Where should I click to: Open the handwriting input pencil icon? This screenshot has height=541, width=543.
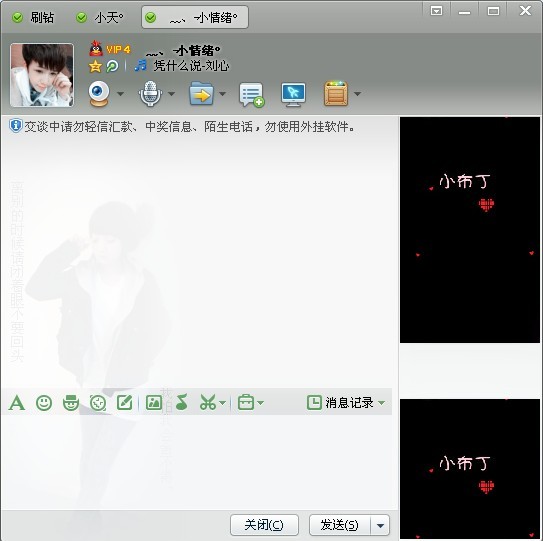click(x=125, y=403)
